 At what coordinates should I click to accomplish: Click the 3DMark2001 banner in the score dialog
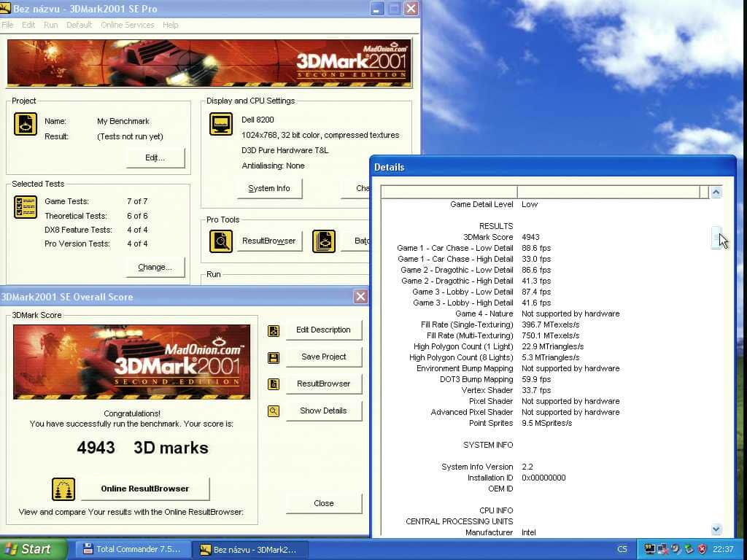(131, 362)
